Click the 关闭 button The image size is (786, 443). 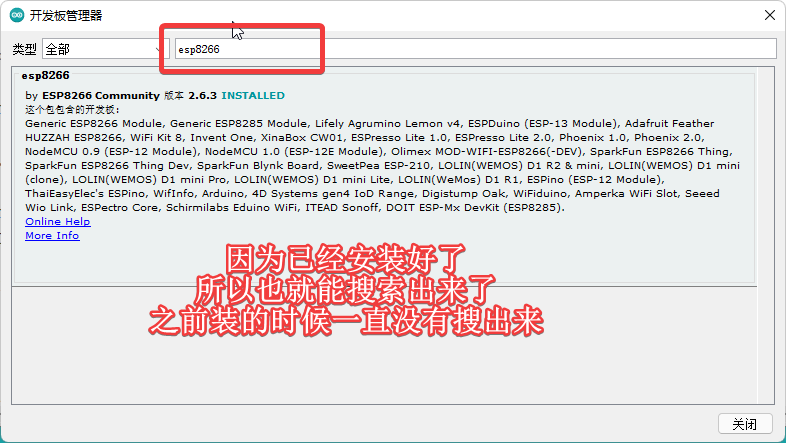744,424
